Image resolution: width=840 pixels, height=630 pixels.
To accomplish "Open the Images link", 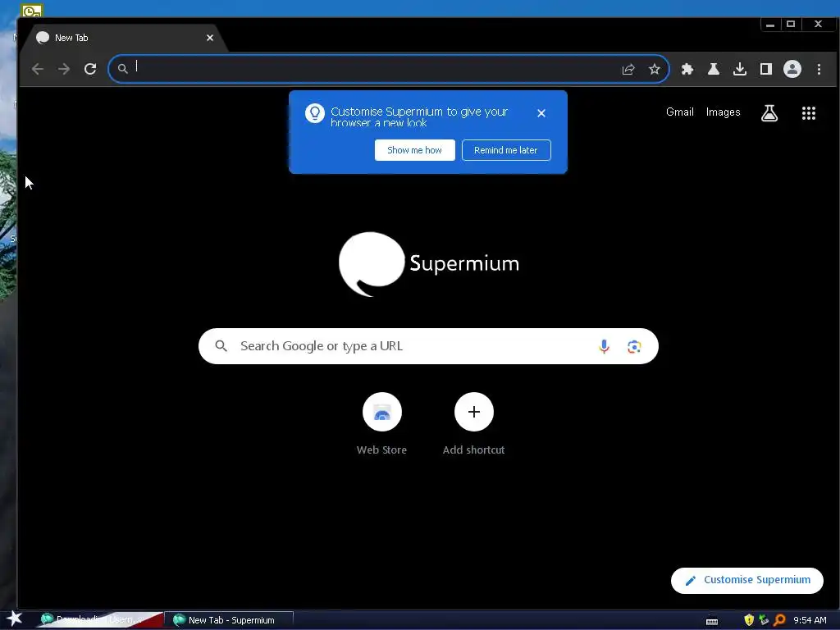I will point(723,112).
